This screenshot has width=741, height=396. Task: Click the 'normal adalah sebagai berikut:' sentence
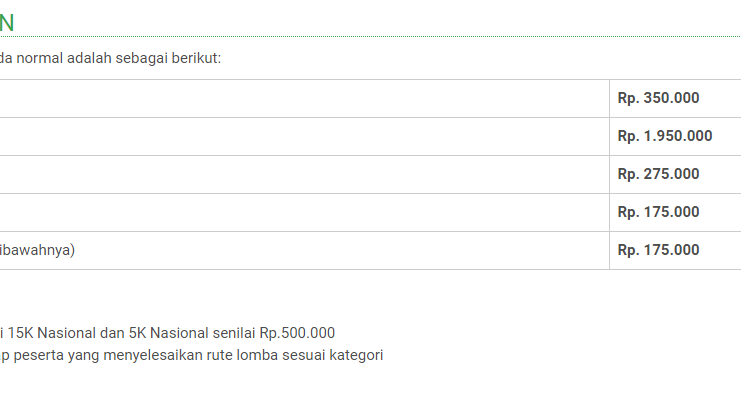click(x=119, y=58)
